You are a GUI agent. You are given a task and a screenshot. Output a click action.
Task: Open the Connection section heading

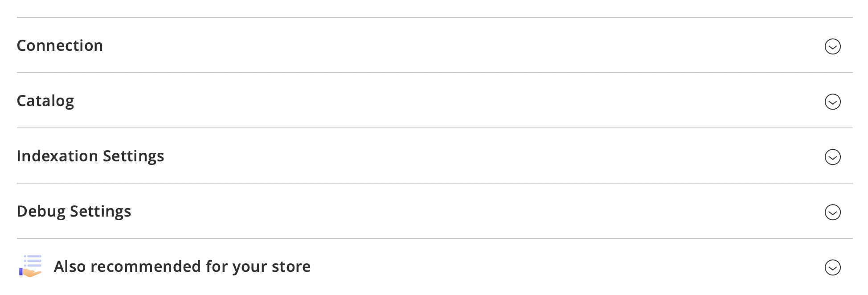[60, 45]
